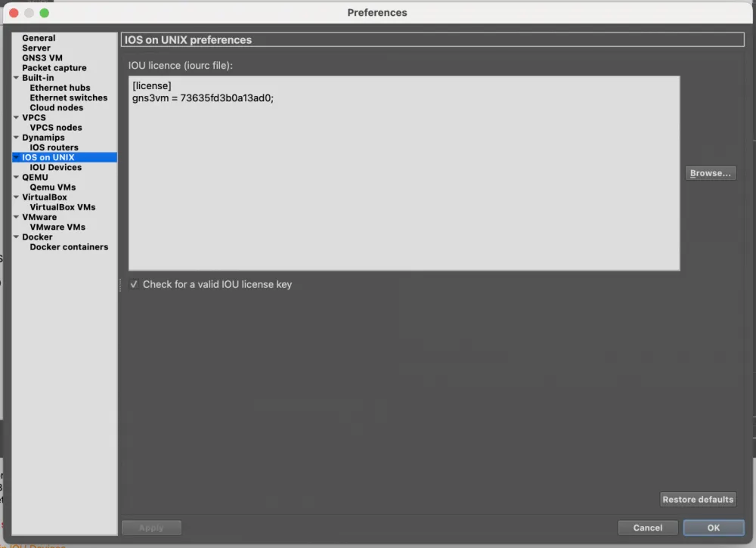Open Packet capture settings
The height and width of the screenshot is (548, 756).
(x=54, y=68)
